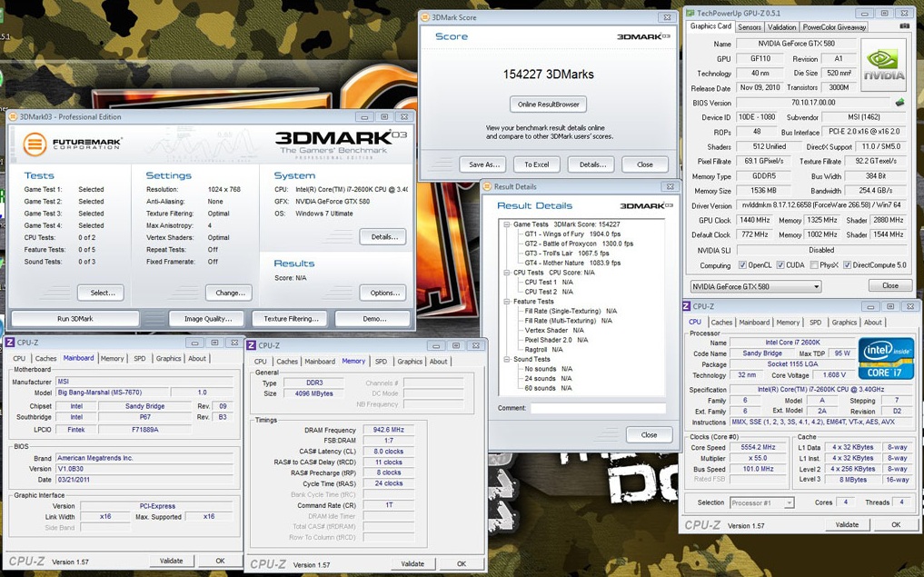Click the Multiplier x 55.0 value
Image resolution: width=924 pixels, height=577 pixels.
[757, 458]
